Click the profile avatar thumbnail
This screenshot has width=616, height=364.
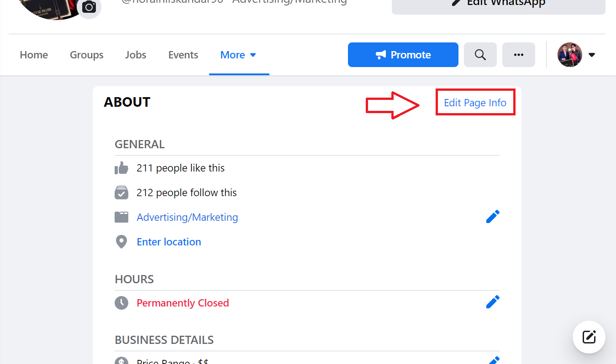[569, 55]
